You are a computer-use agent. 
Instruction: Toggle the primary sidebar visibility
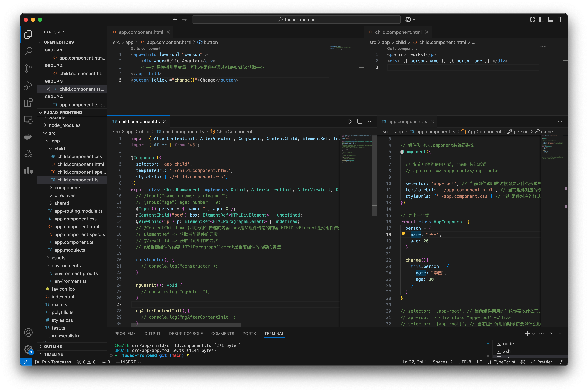(542, 19)
